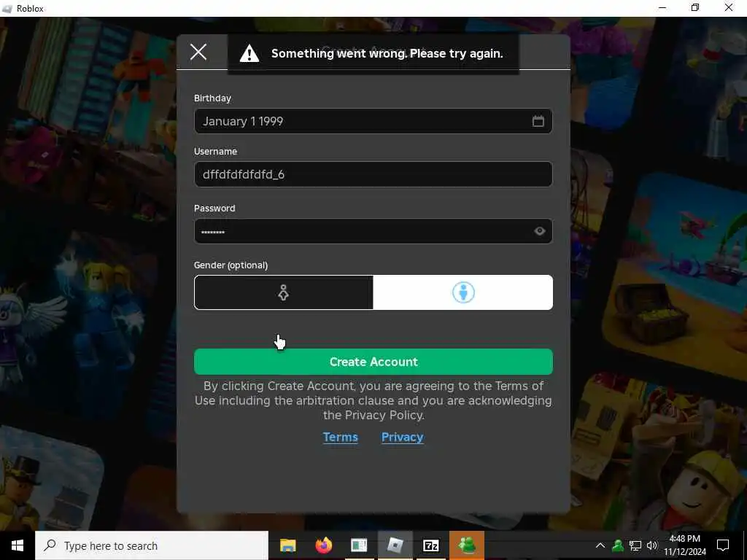Click the green Create Account button
The height and width of the screenshot is (560, 747).
(373, 362)
